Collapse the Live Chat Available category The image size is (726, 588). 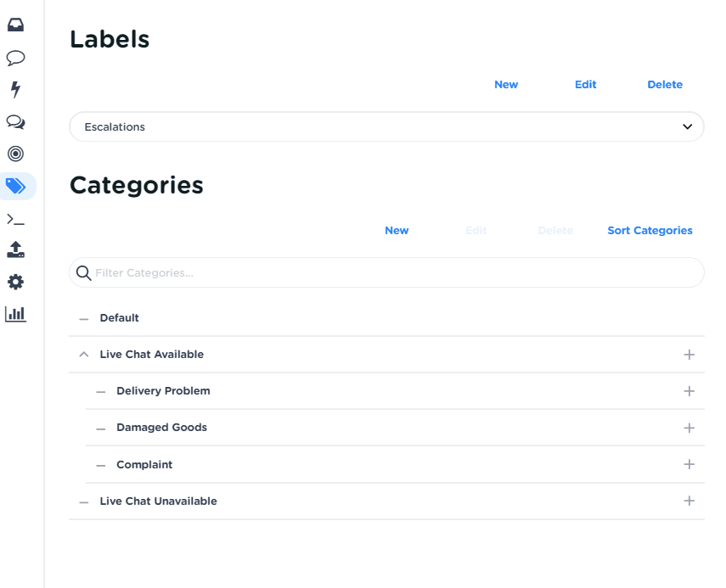[x=83, y=355]
